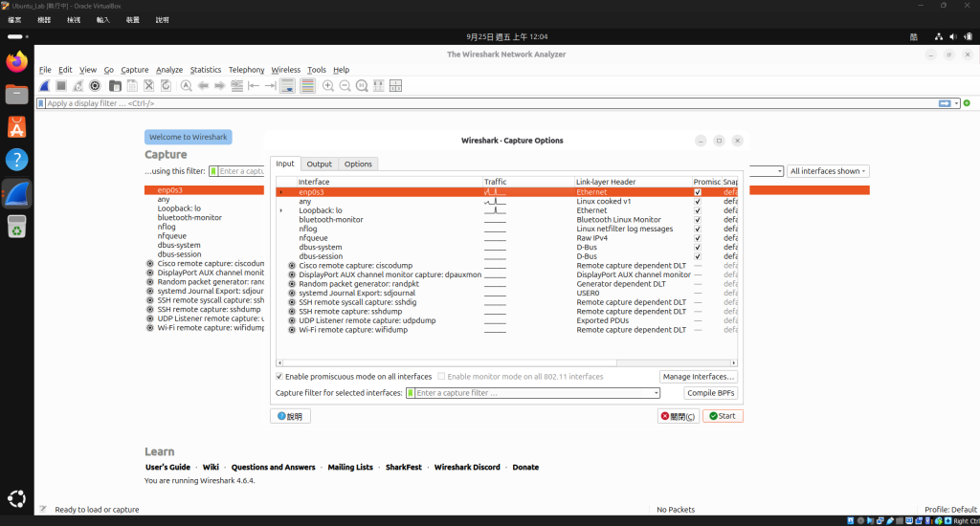
Task: Click the go to specified packet icon
Action: coord(237,86)
